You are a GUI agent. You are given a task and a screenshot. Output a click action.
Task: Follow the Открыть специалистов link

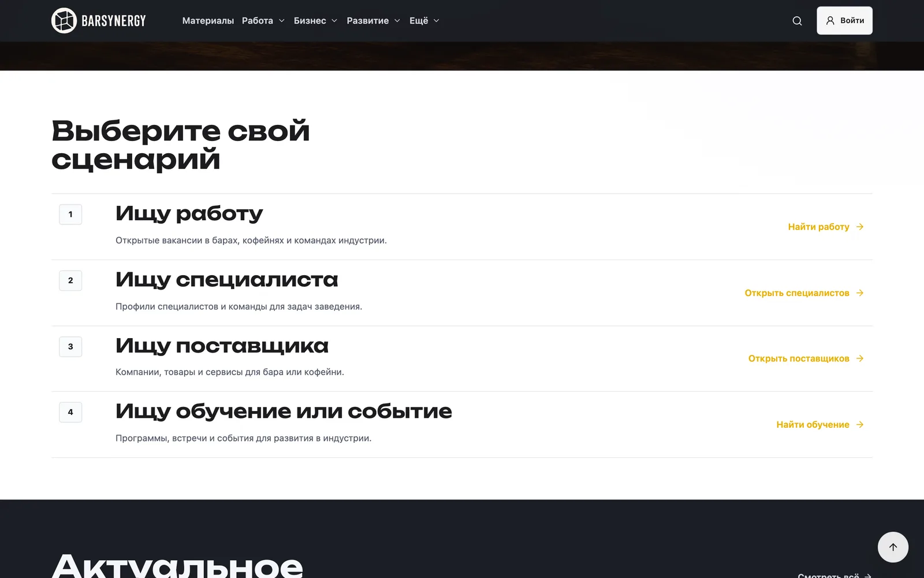804,293
